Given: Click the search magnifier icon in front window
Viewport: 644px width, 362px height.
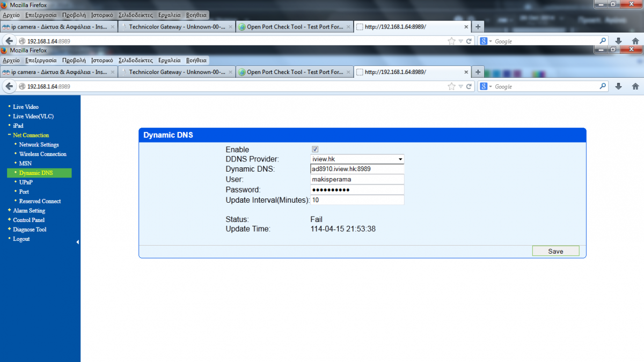Looking at the screenshot, I should (603, 86).
